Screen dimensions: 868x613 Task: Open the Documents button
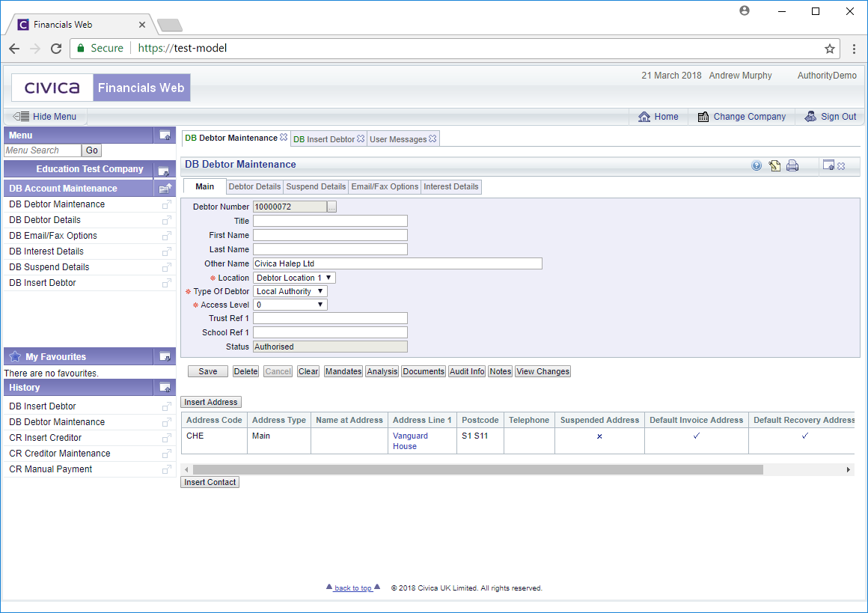424,371
